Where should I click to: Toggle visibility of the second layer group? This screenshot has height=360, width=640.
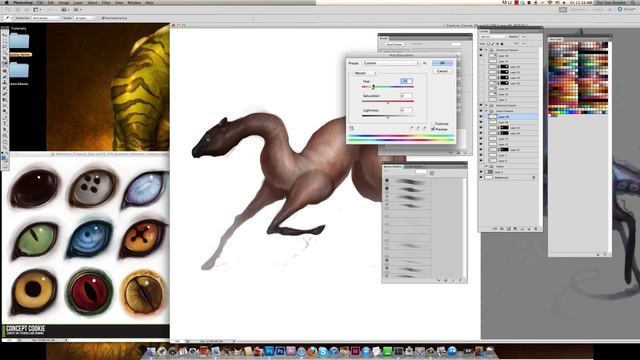(x=481, y=105)
